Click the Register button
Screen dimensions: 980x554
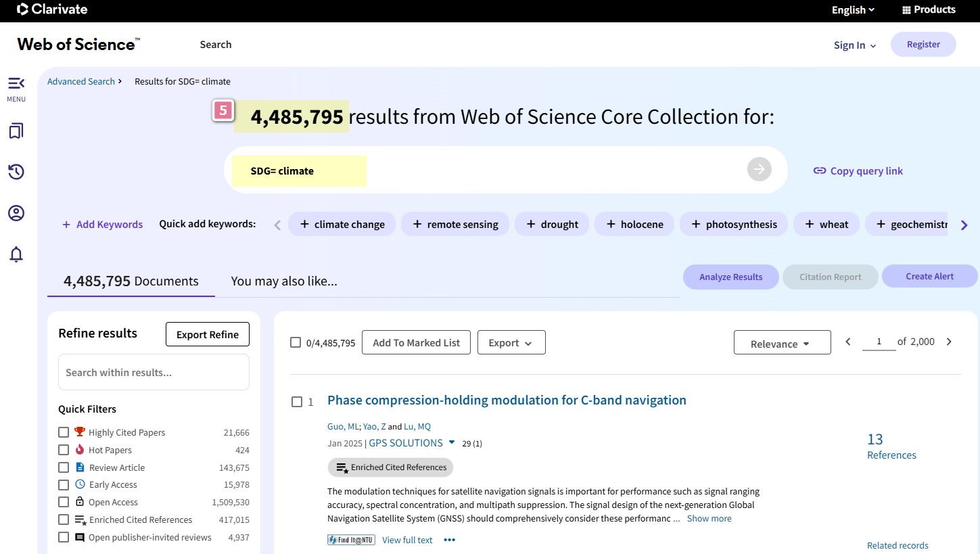tap(923, 44)
